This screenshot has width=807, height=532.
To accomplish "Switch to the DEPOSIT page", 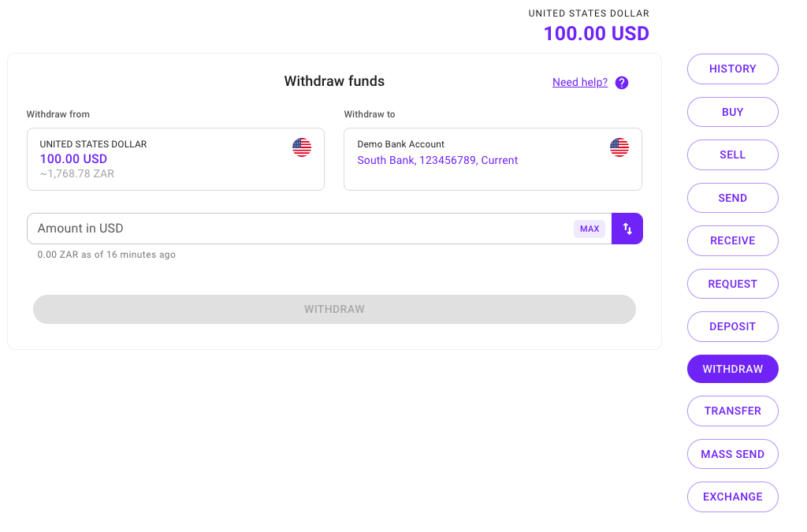I will click(732, 326).
